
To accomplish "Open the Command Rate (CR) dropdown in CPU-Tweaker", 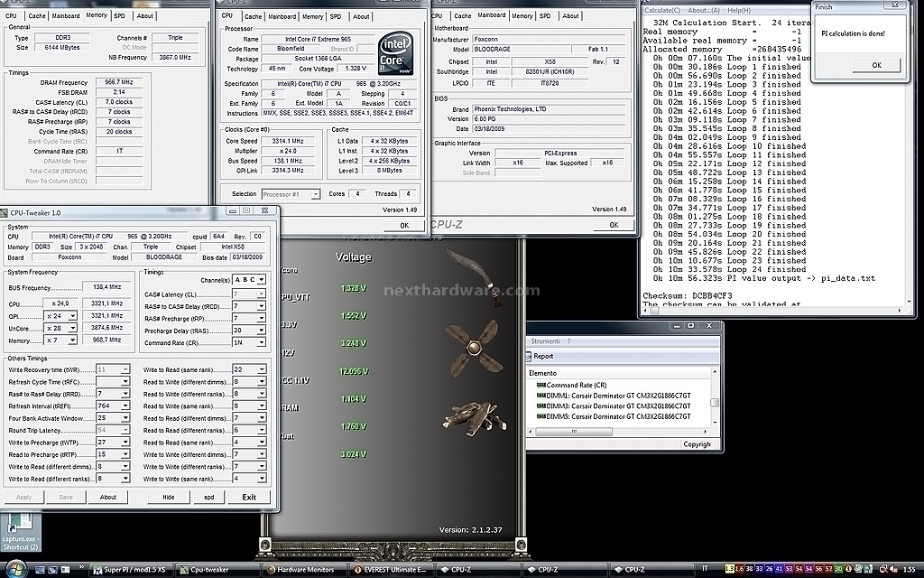I will [x=249, y=342].
